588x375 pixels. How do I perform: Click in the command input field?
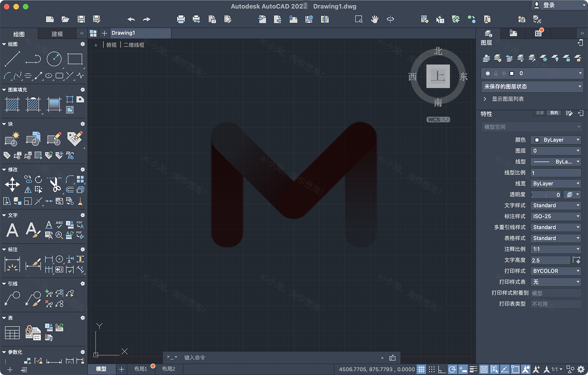pyautogui.click(x=252, y=357)
